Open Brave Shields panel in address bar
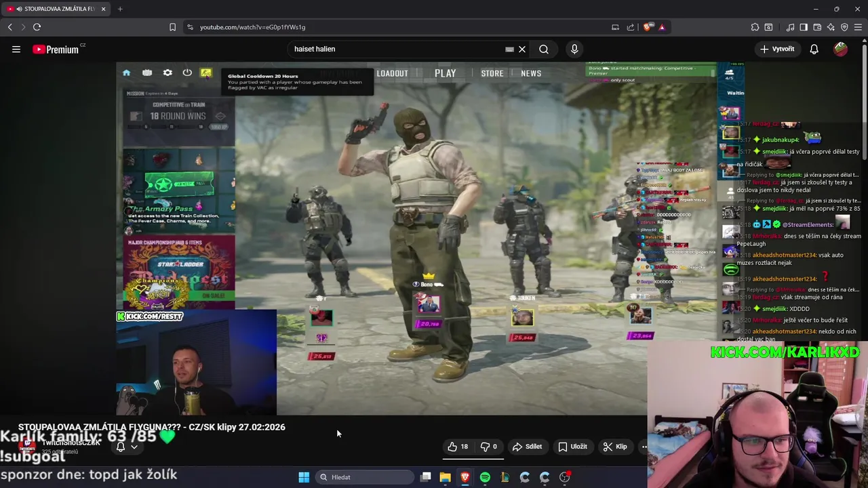 click(x=648, y=27)
